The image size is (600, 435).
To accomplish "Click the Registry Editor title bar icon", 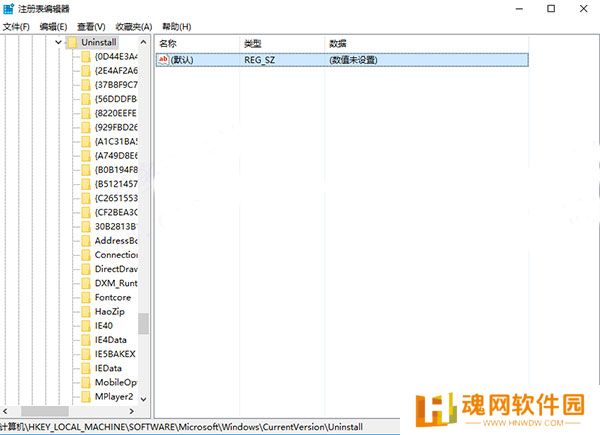I will 8,8.
